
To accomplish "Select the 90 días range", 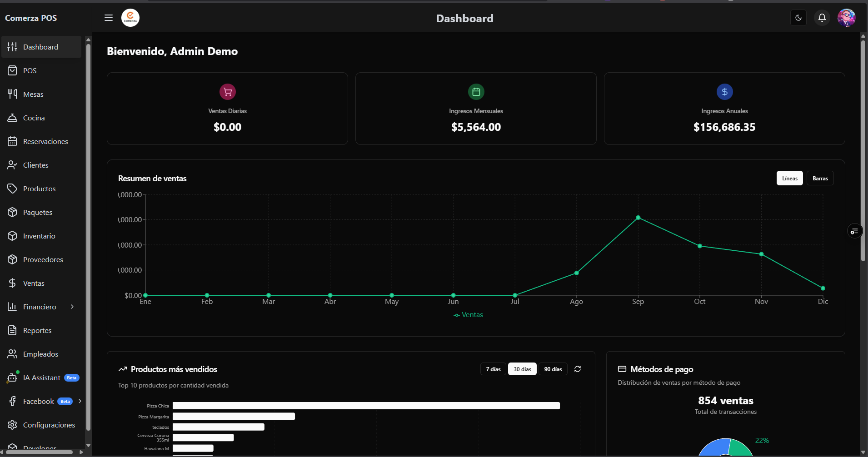I will tap(553, 369).
